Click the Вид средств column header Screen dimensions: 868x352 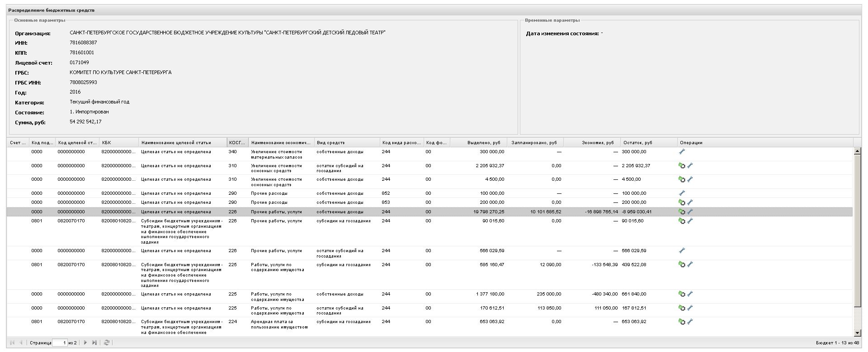coord(347,142)
